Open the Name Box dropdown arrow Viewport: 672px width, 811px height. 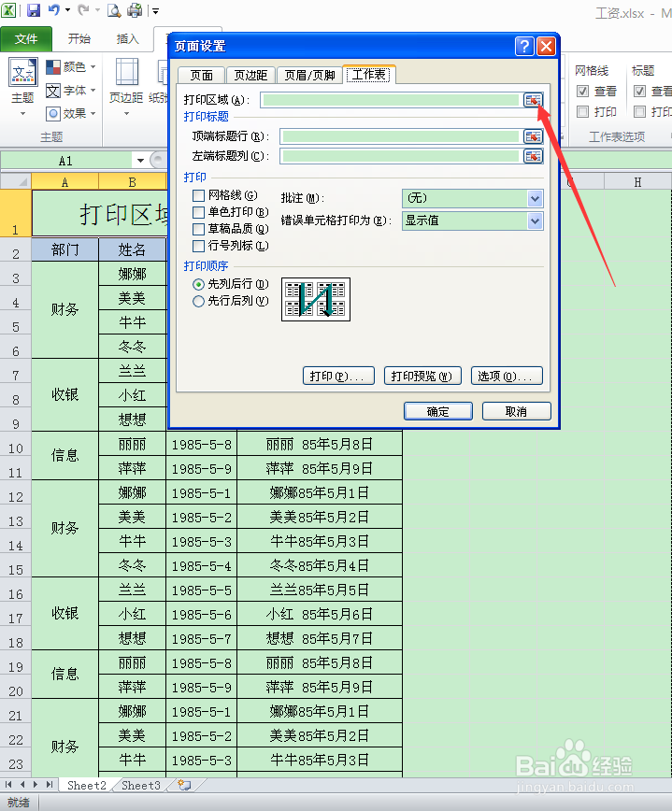(x=140, y=161)
